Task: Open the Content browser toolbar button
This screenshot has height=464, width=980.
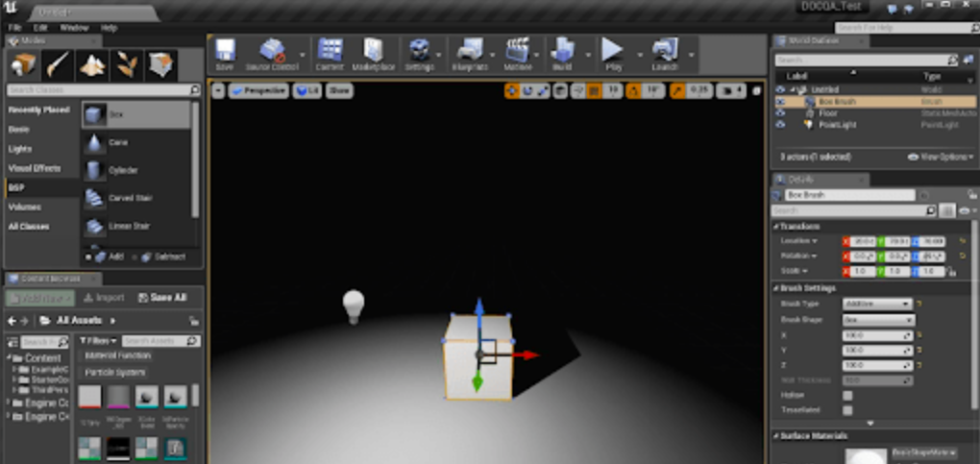Action: [x=330, y=55]
